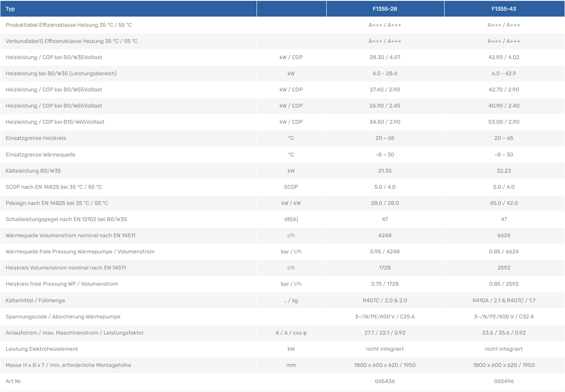Click the 28.30 / 4.07 heating output value

coord(385,57)
